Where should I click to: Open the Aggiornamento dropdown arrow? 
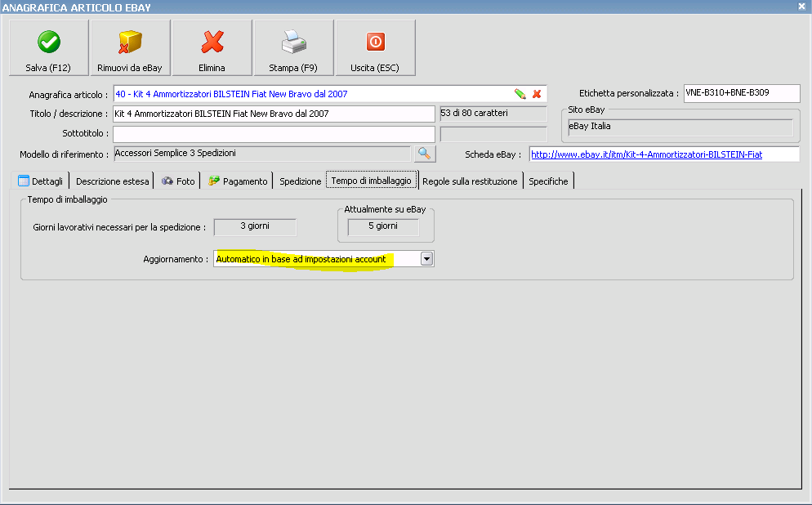426,259
